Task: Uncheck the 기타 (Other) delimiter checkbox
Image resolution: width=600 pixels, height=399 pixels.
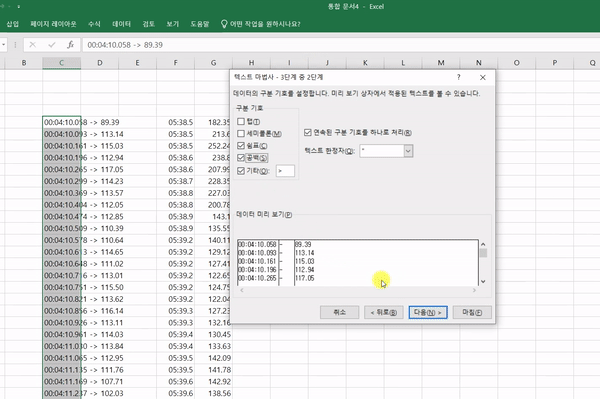Action: 241,171
